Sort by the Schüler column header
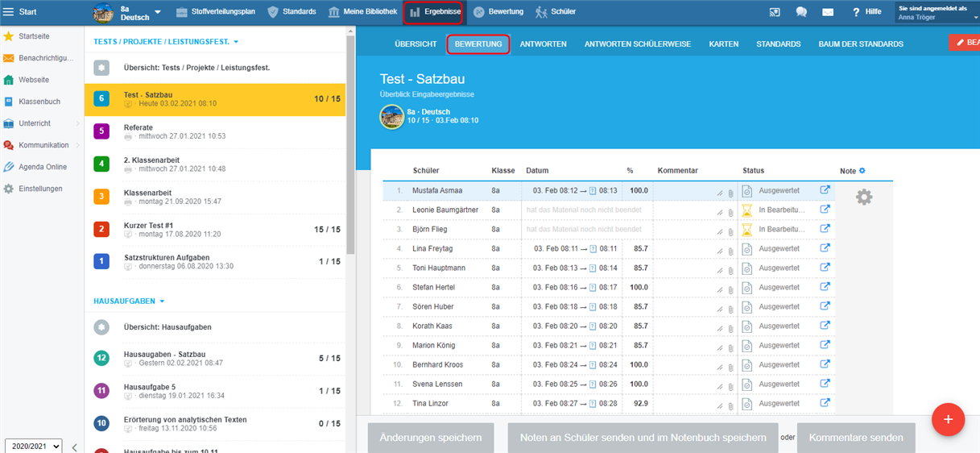 click(426, 171)
